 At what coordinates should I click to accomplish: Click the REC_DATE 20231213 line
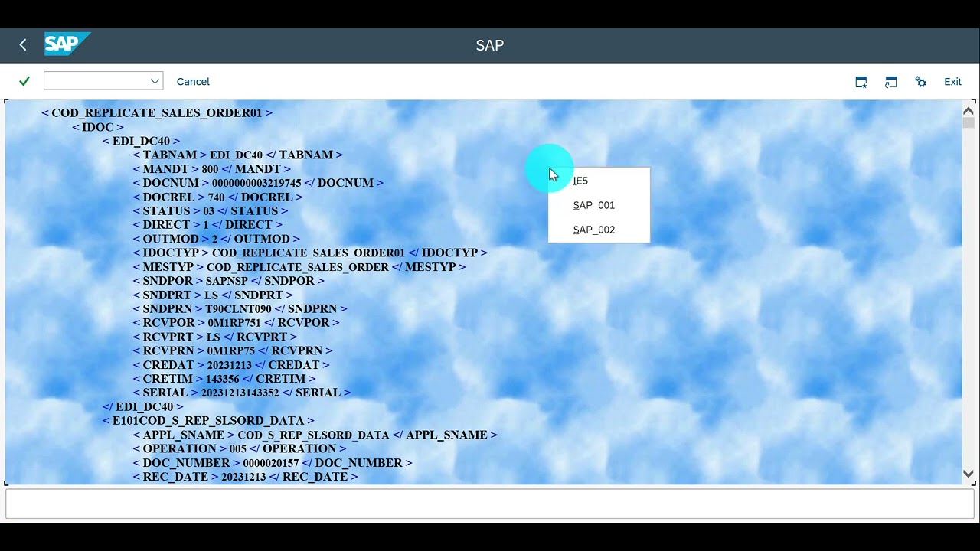tap(245, 477)
